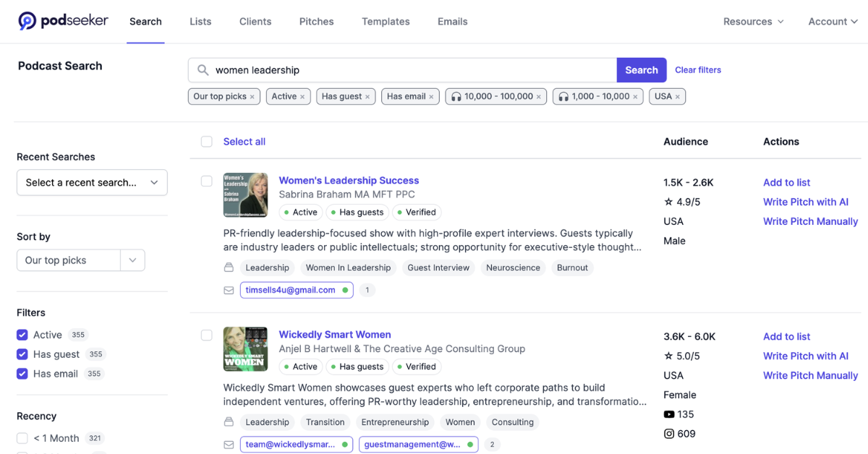Image resolution: width=868 pixels, height=454 pixels.
Task: Click the Select all link
Action: [x=244, y=142]
